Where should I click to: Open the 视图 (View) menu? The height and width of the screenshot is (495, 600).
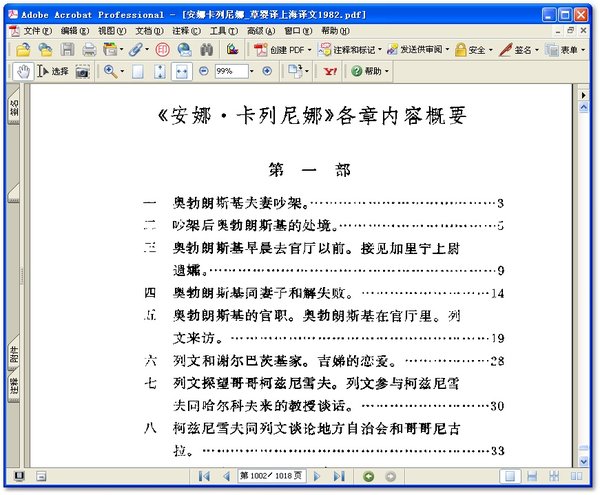(112, 31)
